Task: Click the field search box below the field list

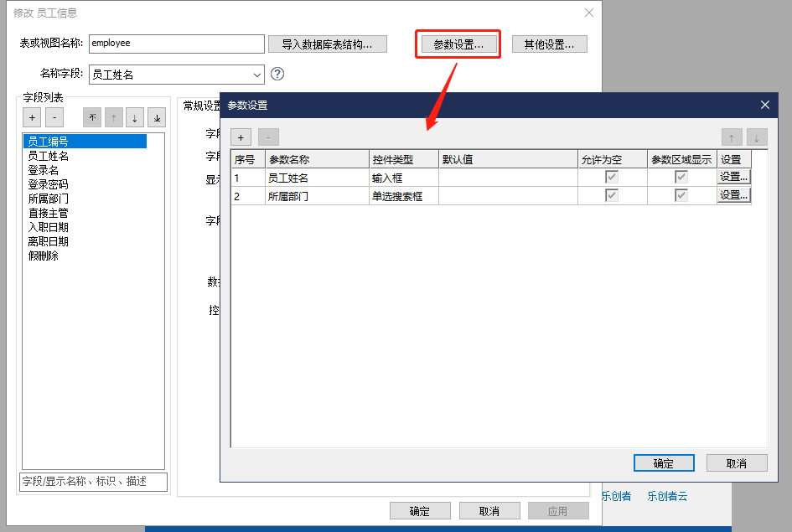Action: point(93,481)
